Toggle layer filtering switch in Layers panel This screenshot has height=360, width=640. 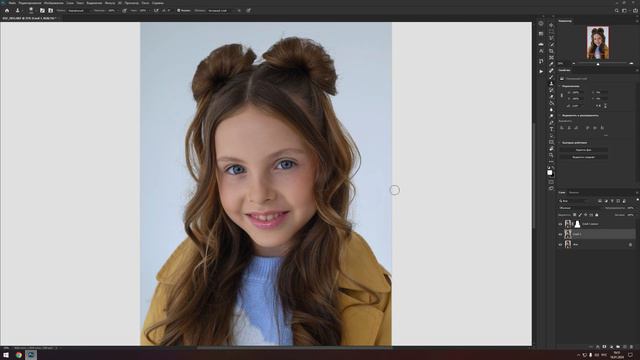(x=638, y=199)
